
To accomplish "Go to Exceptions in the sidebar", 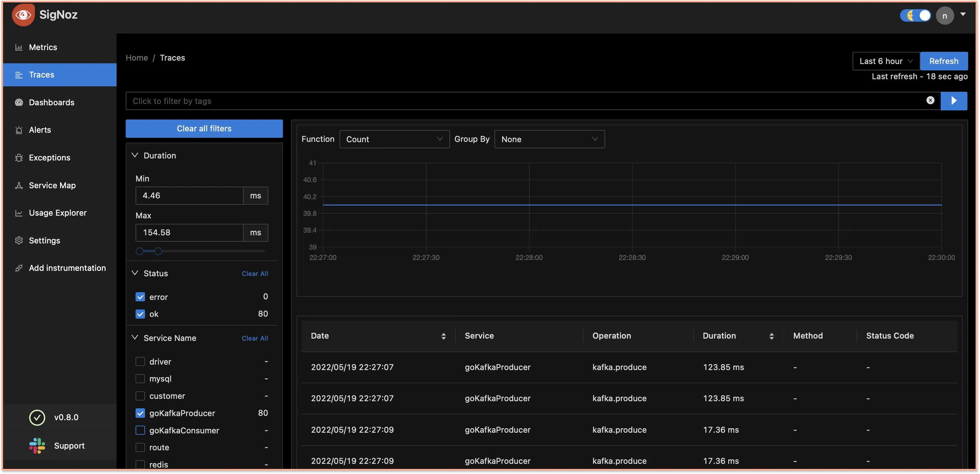I will 60,158.
